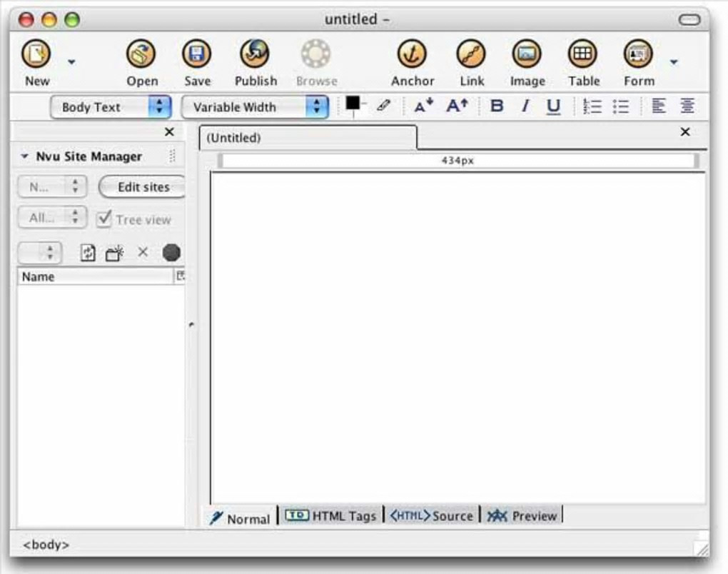Click the Publish toolbar icon

255,54
